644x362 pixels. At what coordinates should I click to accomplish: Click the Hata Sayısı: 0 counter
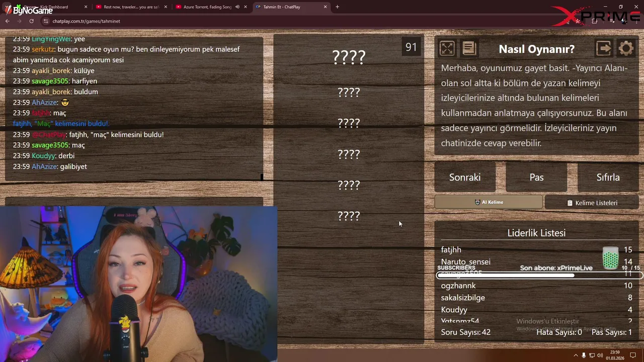tap(559, 332)
